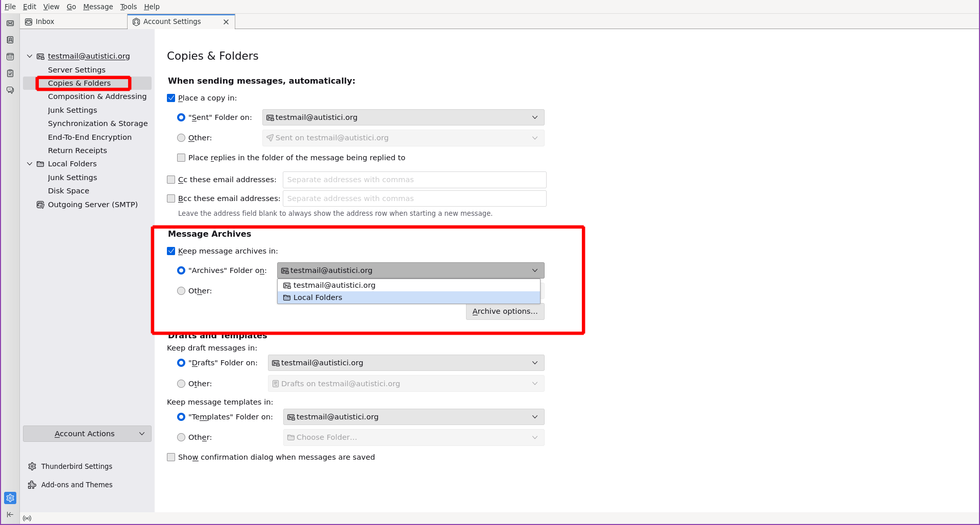Viewport: 980px width, 525px height.
Task: Click the Bcc email addresses field
Action: (x=414, y=198)
